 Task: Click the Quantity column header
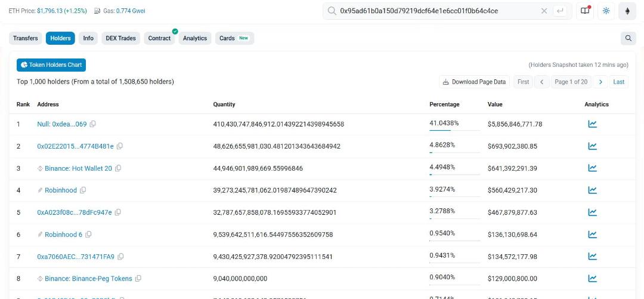[x=224, y=104]
